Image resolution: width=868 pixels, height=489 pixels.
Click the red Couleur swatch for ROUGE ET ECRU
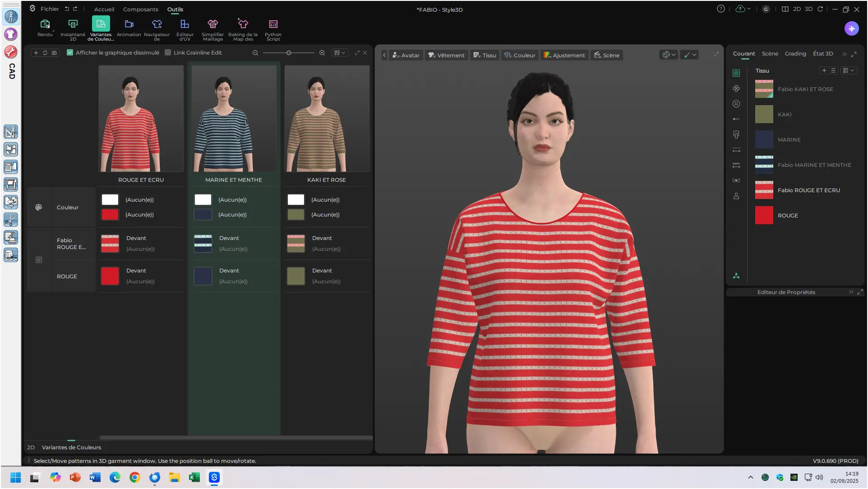click(x=110, y=215)
